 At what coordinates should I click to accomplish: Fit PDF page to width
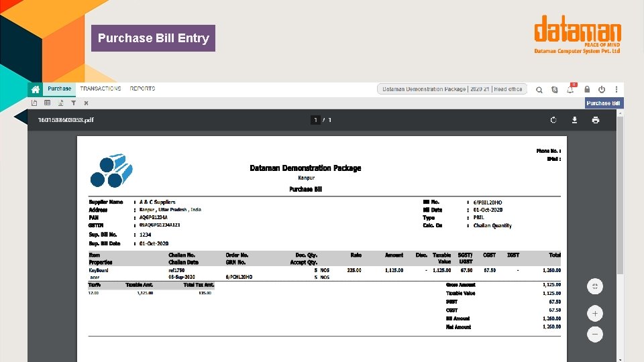coord(595,286)
